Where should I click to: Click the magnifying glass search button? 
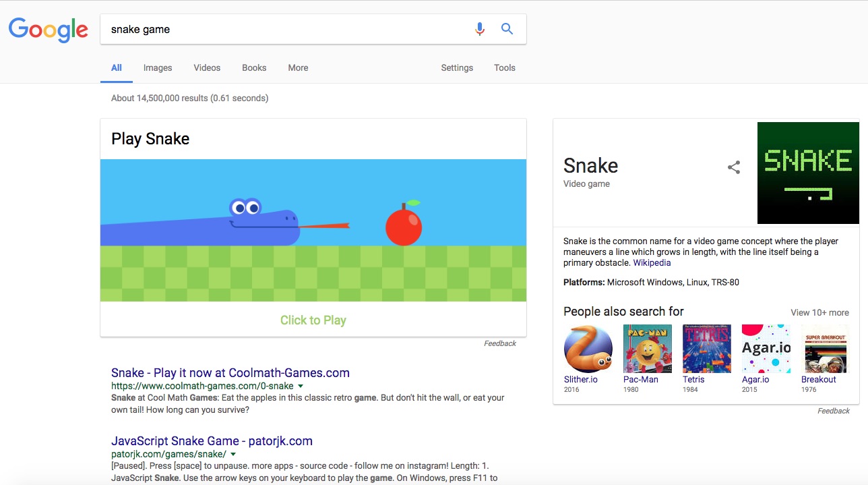[507, 29]
